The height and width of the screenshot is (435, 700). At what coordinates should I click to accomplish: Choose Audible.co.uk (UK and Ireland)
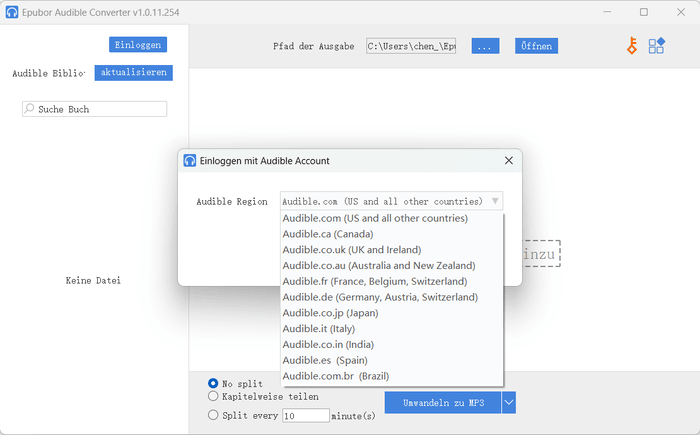[x=392, y=250]
